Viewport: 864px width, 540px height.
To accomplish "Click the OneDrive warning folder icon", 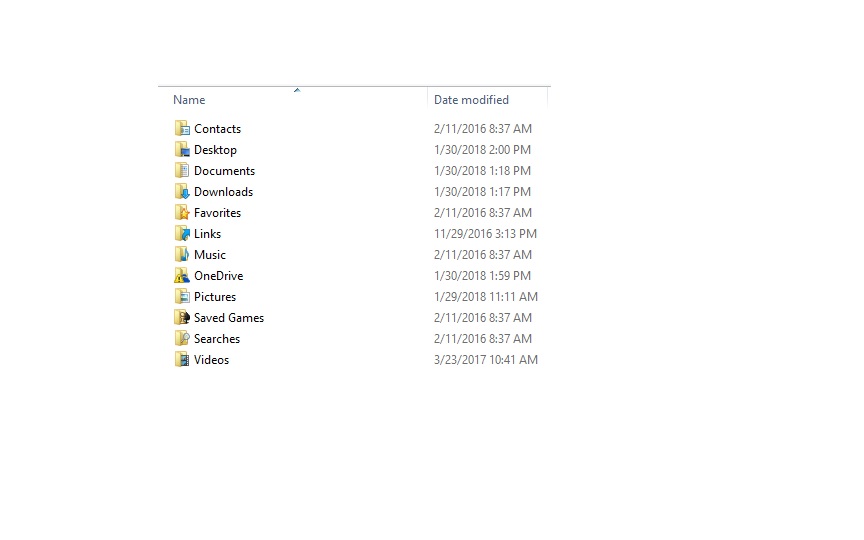I will tap(182, 275).
